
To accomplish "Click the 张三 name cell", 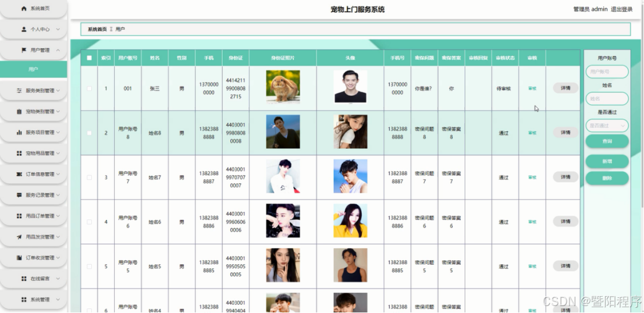I will coord(155,88).
